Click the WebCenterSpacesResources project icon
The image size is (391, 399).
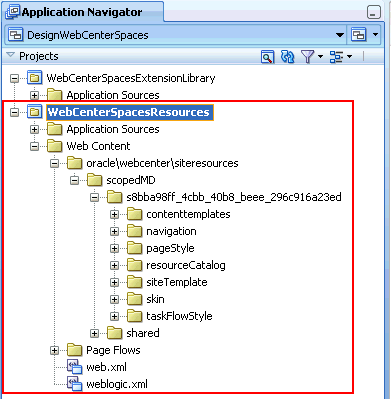click(34, 112)
